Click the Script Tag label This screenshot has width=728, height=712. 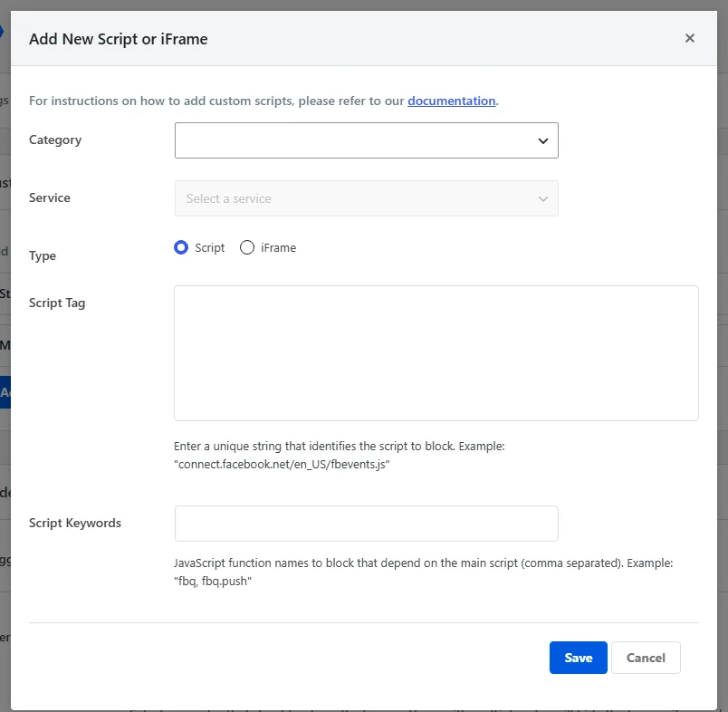point(57,303)
